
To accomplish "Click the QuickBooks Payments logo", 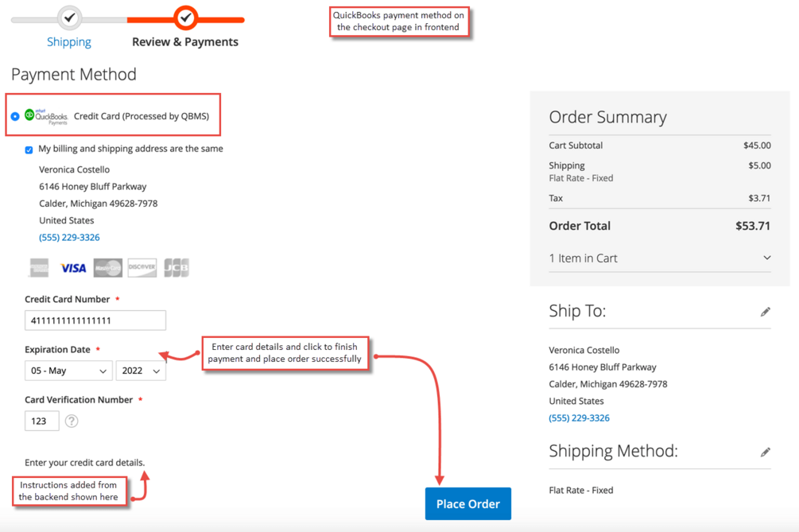I will (46, 117).
